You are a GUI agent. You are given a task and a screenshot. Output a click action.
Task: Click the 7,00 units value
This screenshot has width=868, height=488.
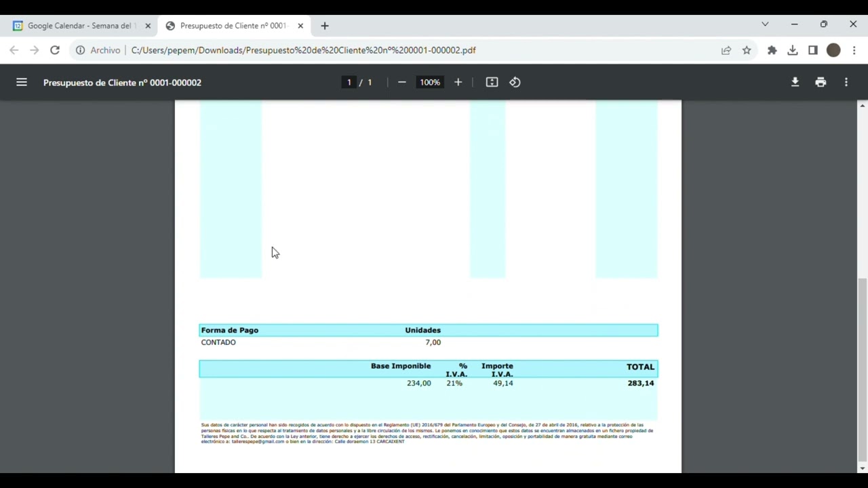(433, 342)
